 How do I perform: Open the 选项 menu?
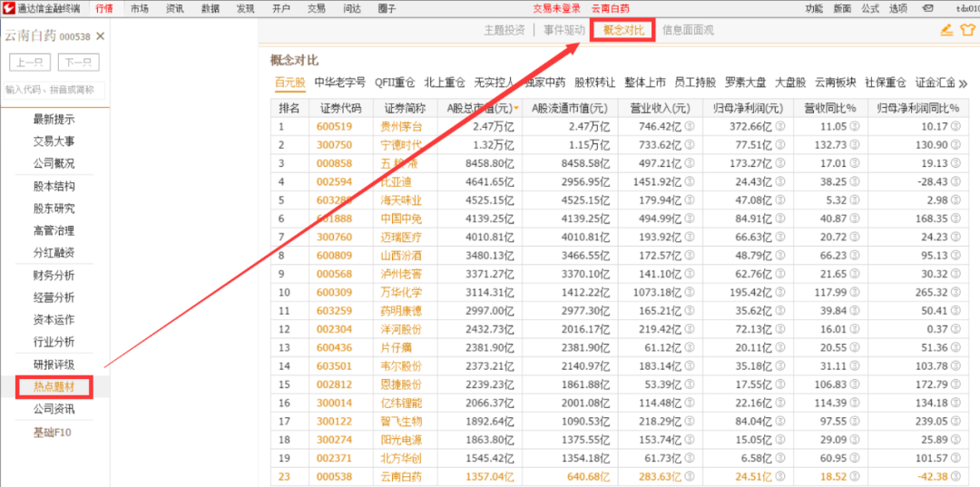[x=898, y=9]
